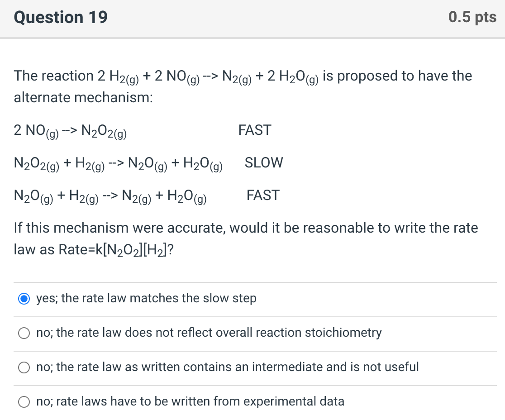Click the empty radio circle beside the second answer
The image size is (505, 420).
point(24,333)
